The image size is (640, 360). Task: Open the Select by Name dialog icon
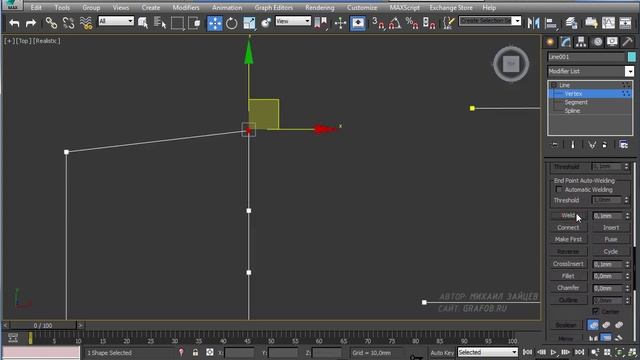160,23
